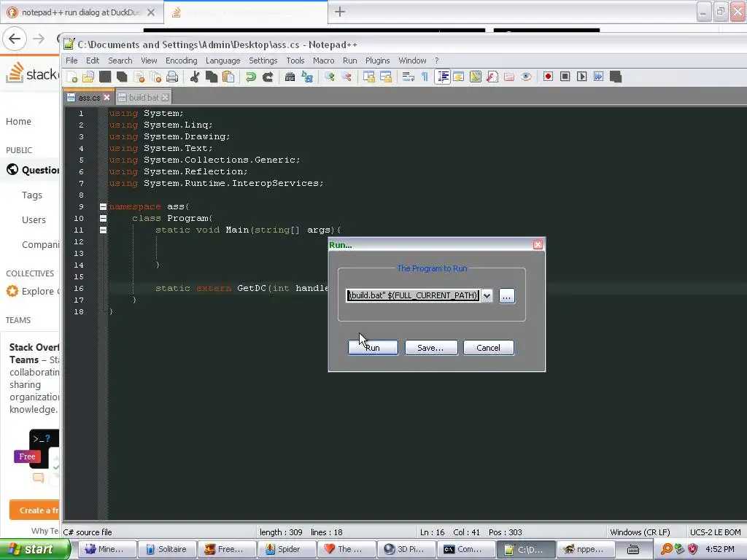747x560 pixels.
Task: Toggle Show All Characters pilcrow icon
Action: click(425, 77)
